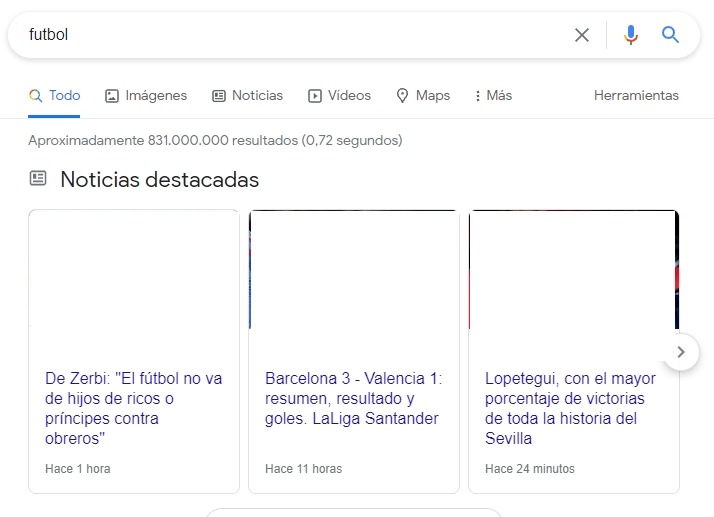Open Barcelona 3 - Valencia 1 article
Viewport: 714px width, 517px height.
(x=354, y=398)
